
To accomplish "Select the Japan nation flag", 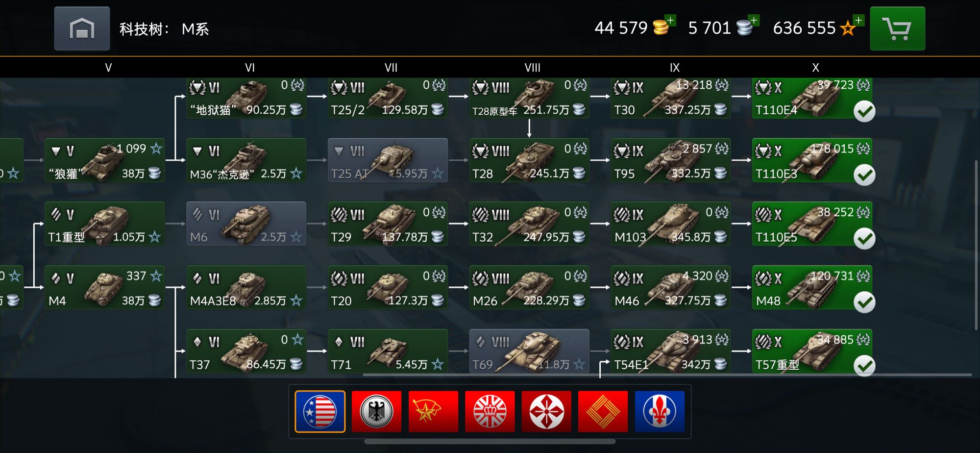I will [546, 411].
